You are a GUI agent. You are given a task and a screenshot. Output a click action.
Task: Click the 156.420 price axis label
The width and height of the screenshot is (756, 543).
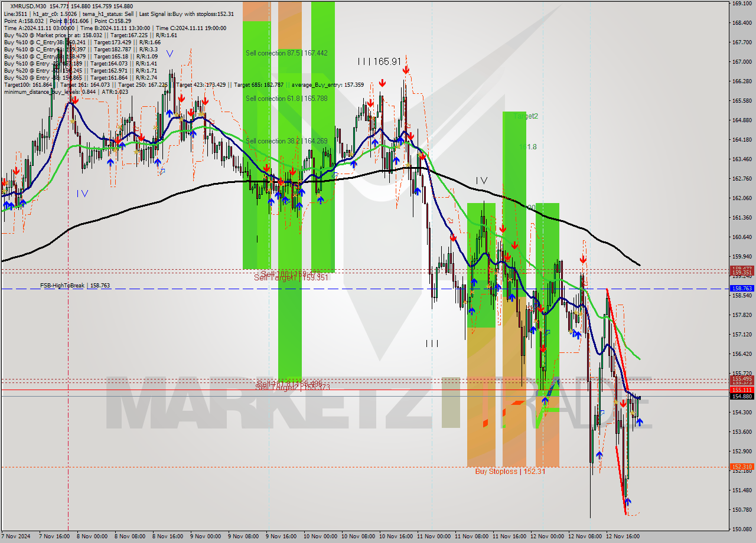[742, 354]
